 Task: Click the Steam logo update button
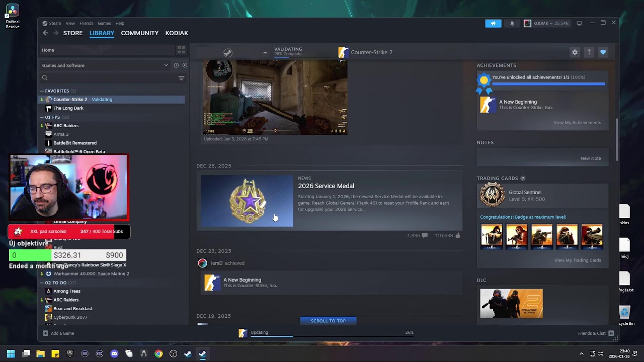(228, 52)
